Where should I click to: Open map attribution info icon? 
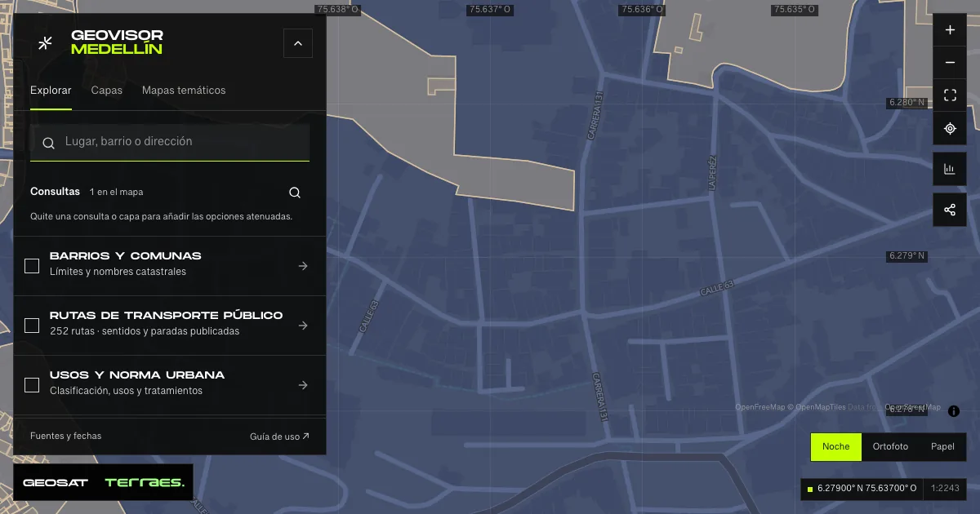(x=954, y=411)
